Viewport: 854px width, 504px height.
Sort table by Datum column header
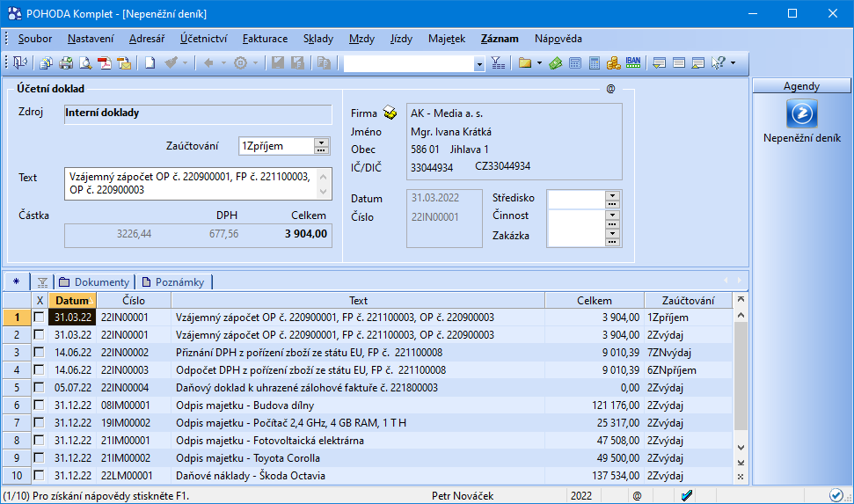click(72, 300)
